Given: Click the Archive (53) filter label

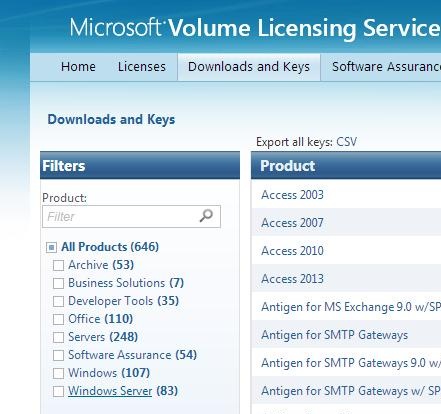Looking at the screenshot, I should 101,265.
